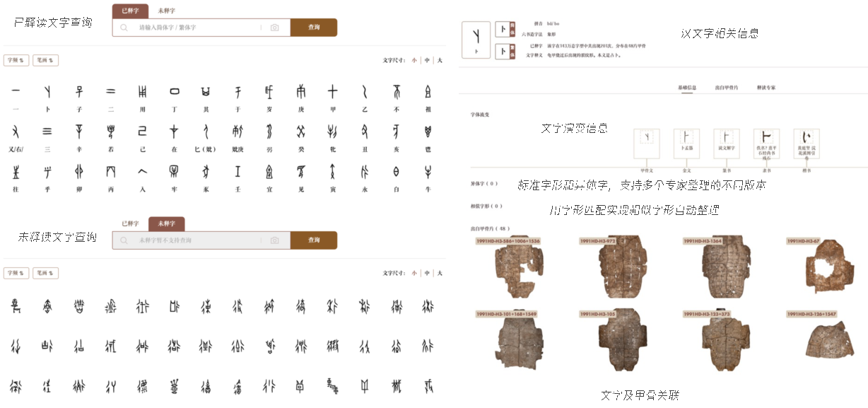The width and height of the screenshot is (868, 408).
Task: Click the camera icon in the 未释字 search box
Action: tap(274, 240)
